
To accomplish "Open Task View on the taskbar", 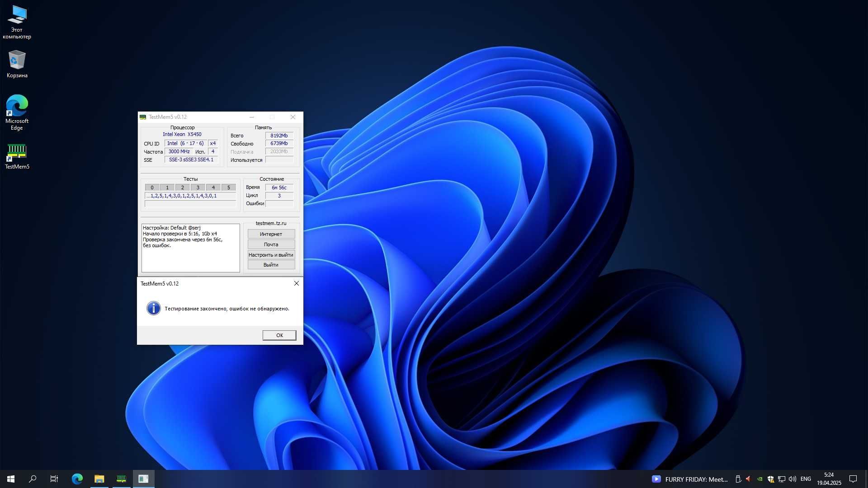I will point(54,479).
